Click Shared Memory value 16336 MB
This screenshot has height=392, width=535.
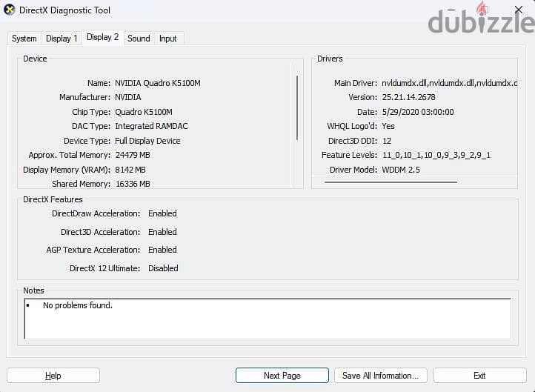point(133,184)
